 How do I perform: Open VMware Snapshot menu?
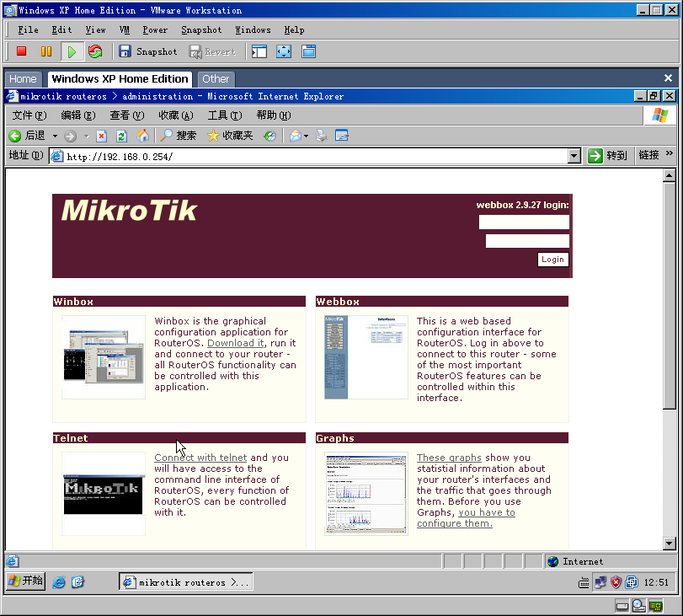click(x=201, y=29)
